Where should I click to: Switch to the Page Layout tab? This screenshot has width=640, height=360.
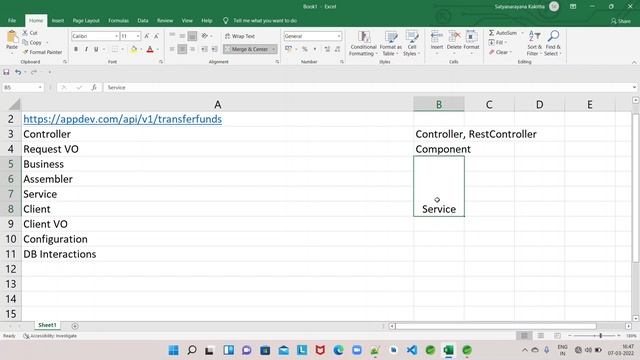pos(86,20)
